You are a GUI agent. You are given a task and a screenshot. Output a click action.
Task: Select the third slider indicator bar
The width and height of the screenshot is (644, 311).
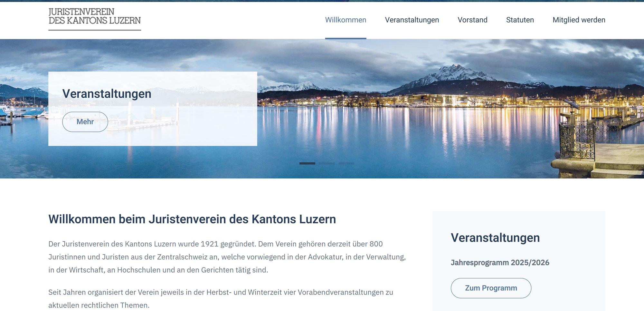click(x=347, y=163)
